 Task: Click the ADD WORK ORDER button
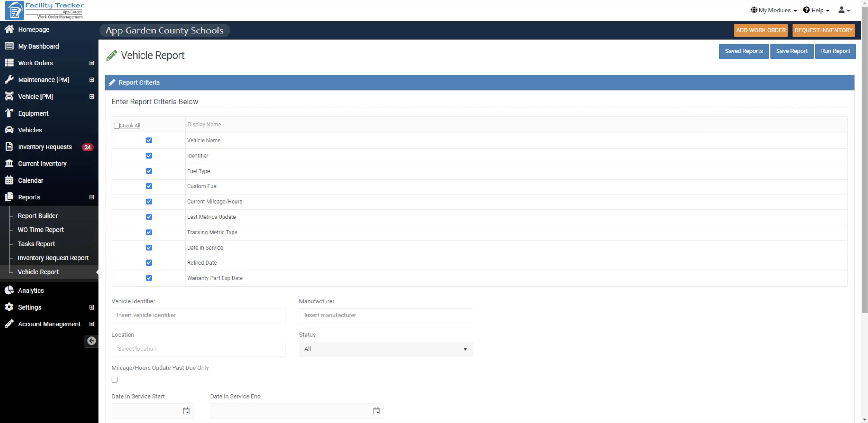tap(761, 30)
